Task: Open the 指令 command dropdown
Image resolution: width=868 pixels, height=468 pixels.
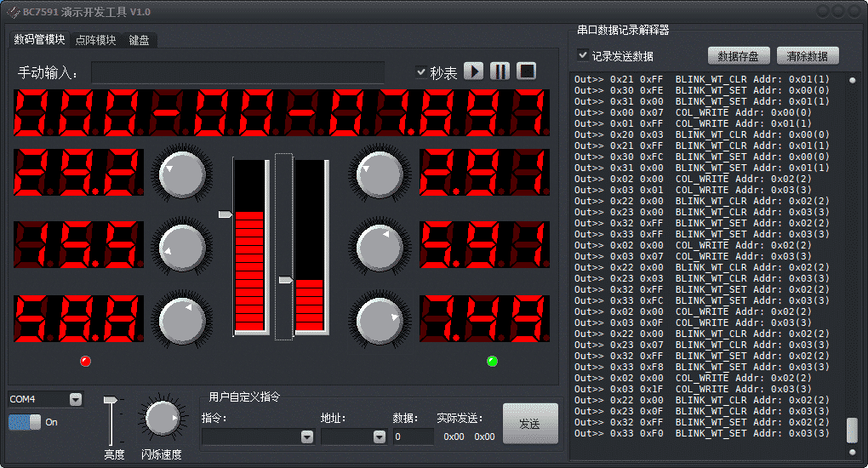Action: coord(307,437)
